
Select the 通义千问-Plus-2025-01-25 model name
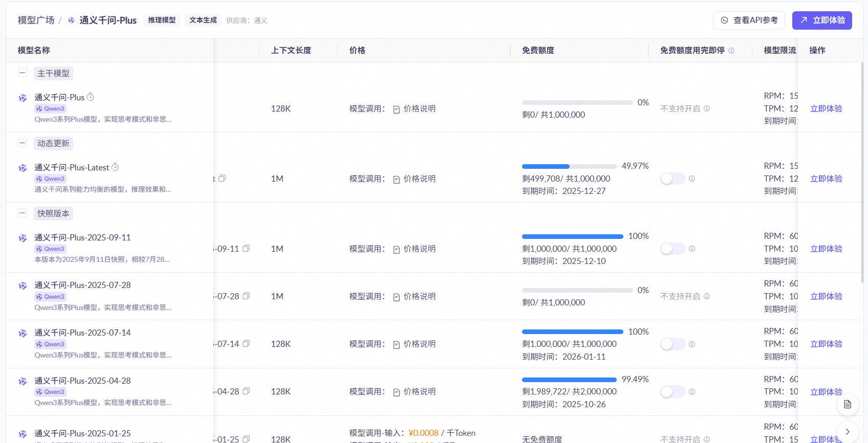(82, 433)
